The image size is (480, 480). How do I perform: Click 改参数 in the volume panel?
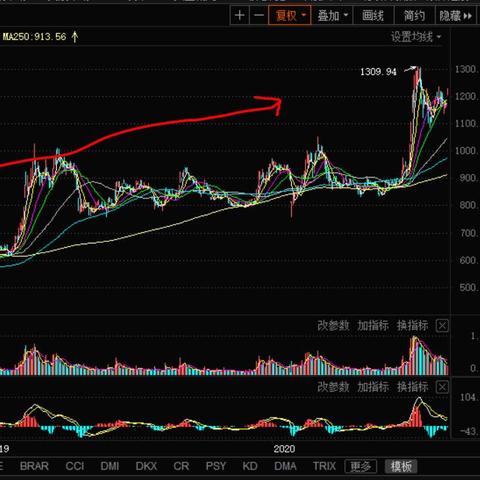333,326
